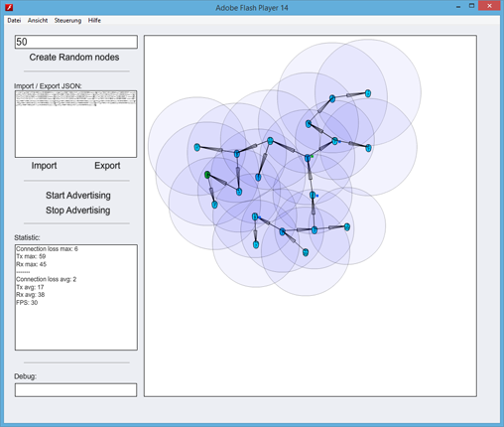
Task: Open the Ansicht menu
Action: click(x=38, y=21)
